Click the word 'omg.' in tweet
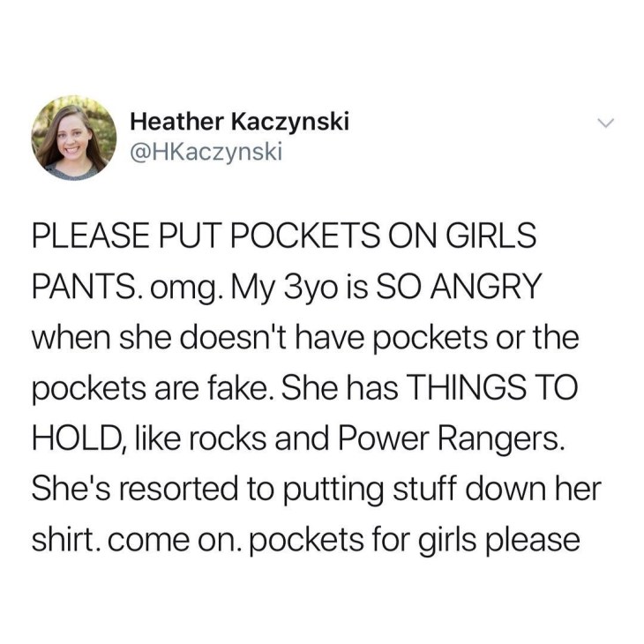The image size is (644, 644). click(x=187, y=288)
